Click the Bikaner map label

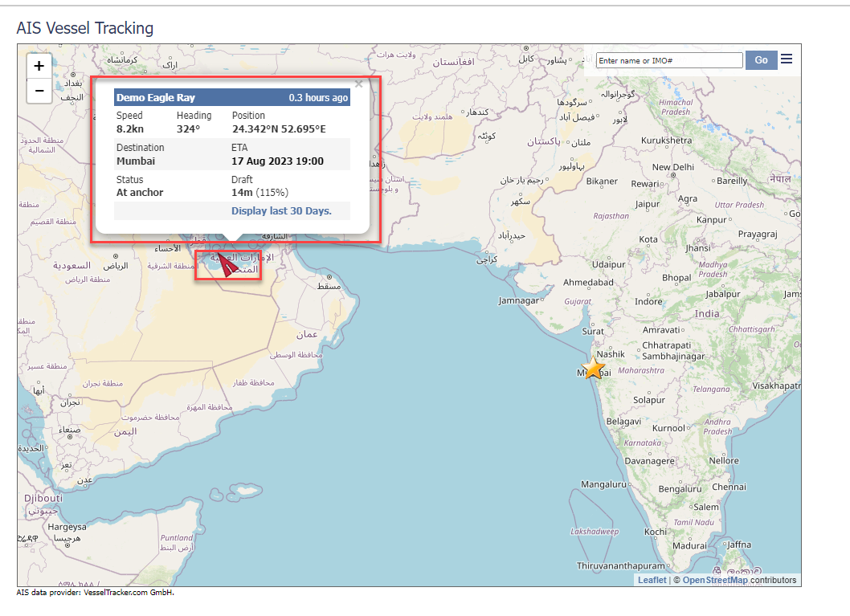click(602, 181)
